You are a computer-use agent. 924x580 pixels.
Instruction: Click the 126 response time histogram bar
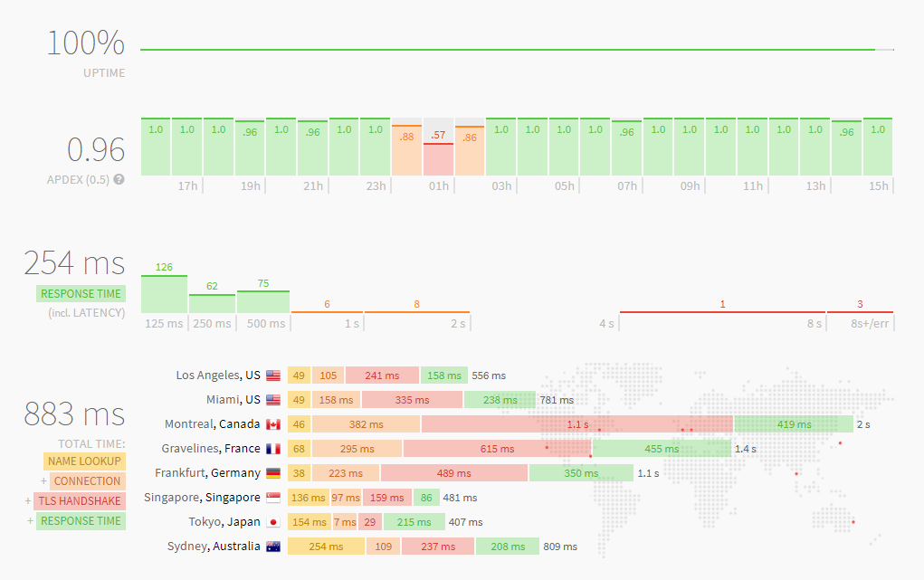click(164, 293)
